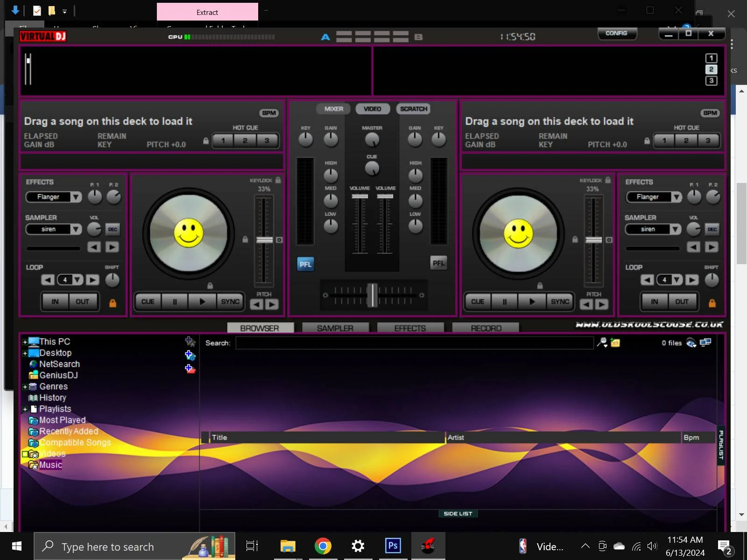Viewport: 747px width, 560px height.
Task: Open the left Flanger effect dropdown
Action: coord(76,197)
